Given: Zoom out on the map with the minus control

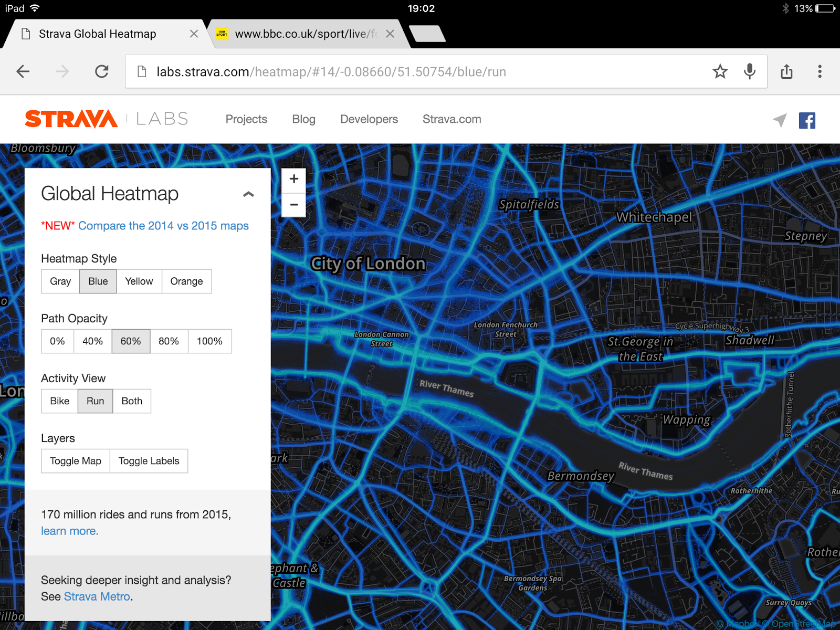Looking at the screenshot, I should tap(293, 204).
